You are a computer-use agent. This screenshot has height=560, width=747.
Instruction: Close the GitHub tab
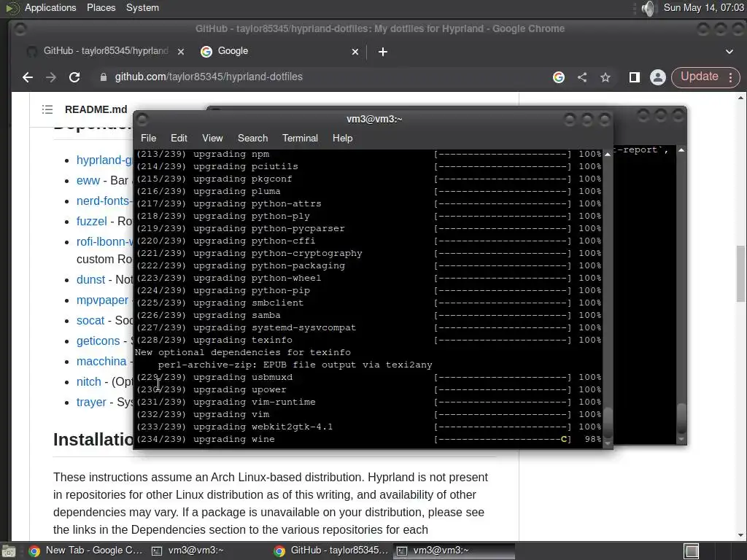pos(181,52)
